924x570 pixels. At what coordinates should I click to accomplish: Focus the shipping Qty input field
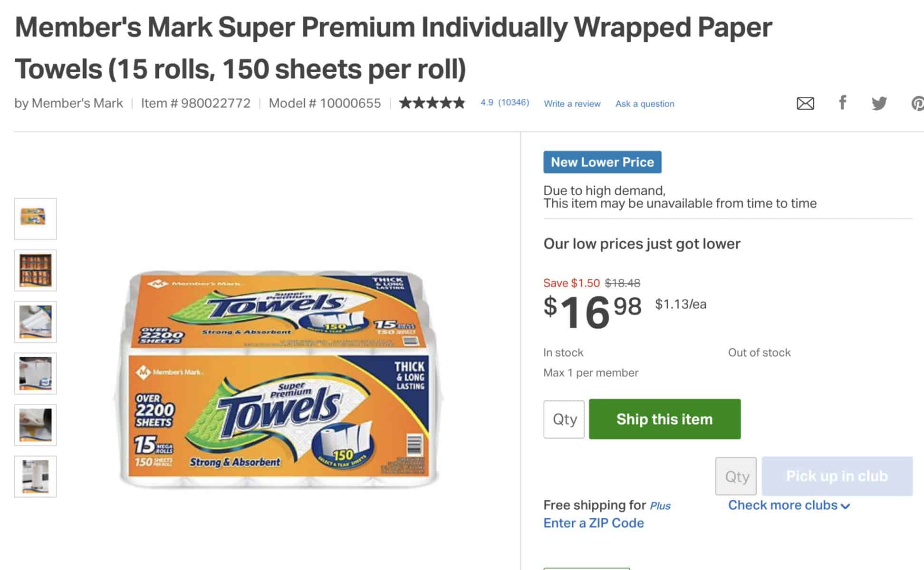coord(564,419)
